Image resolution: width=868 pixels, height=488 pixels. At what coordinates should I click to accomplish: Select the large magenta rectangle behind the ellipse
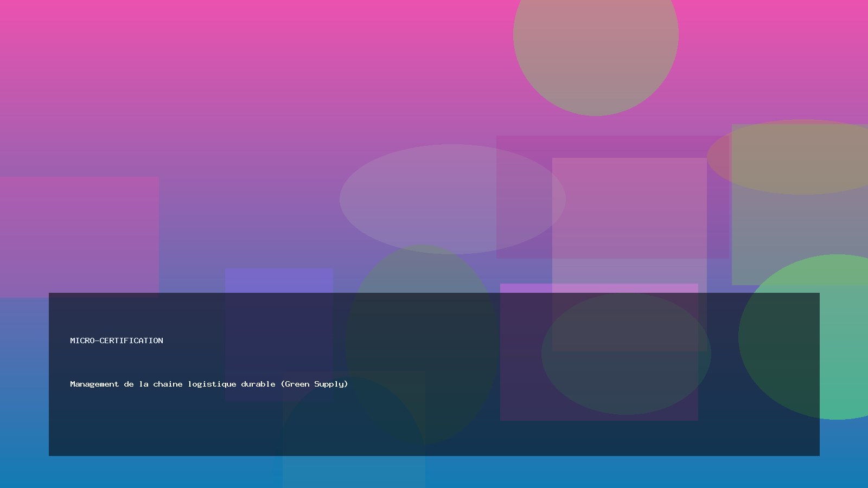coord(613,146)
